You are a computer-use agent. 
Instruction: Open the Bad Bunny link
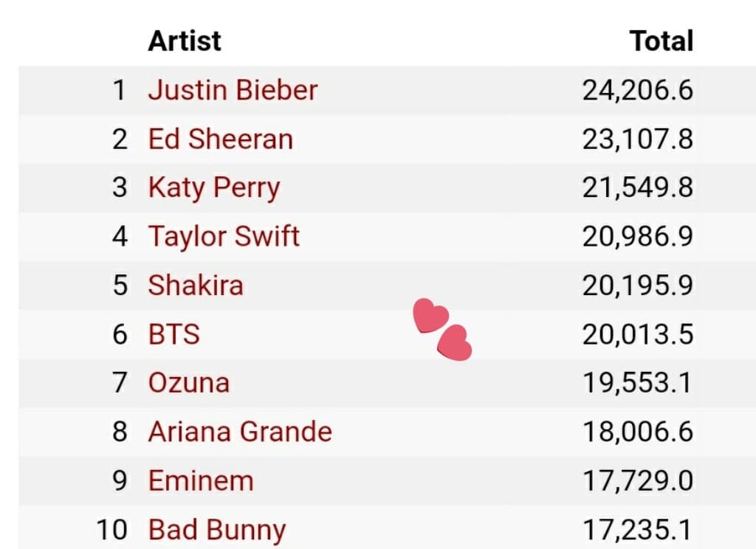pos(216,530)
